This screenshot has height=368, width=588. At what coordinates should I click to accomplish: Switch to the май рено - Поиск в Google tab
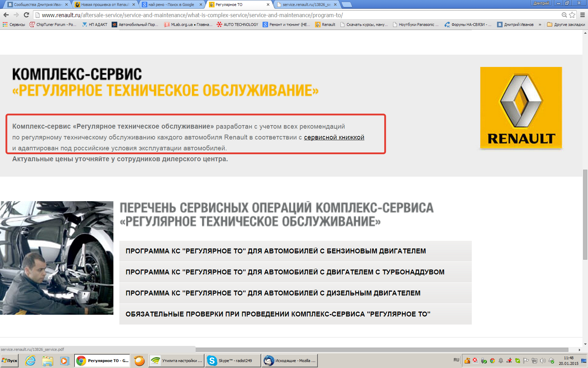pyautogui.click(x=171, y=5)
